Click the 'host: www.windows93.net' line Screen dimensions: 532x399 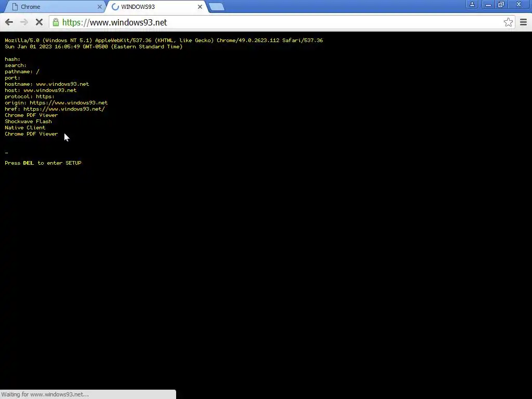click(x=41, y=90)
